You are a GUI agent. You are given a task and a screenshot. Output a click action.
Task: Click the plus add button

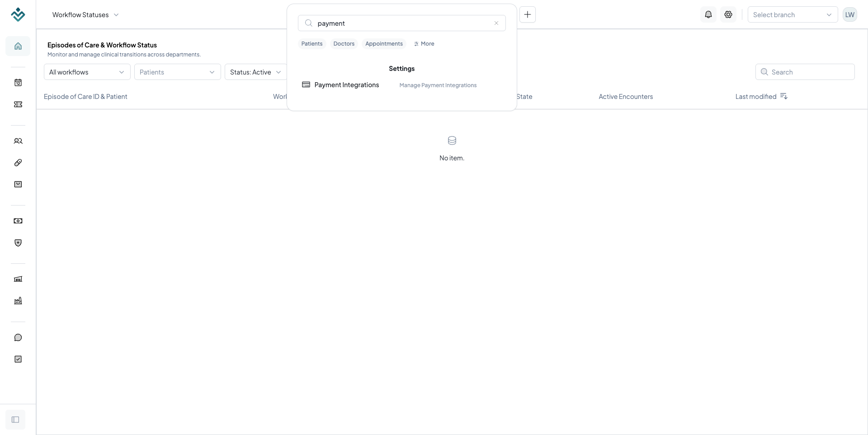pyautogui.click(x=528, y=14)
